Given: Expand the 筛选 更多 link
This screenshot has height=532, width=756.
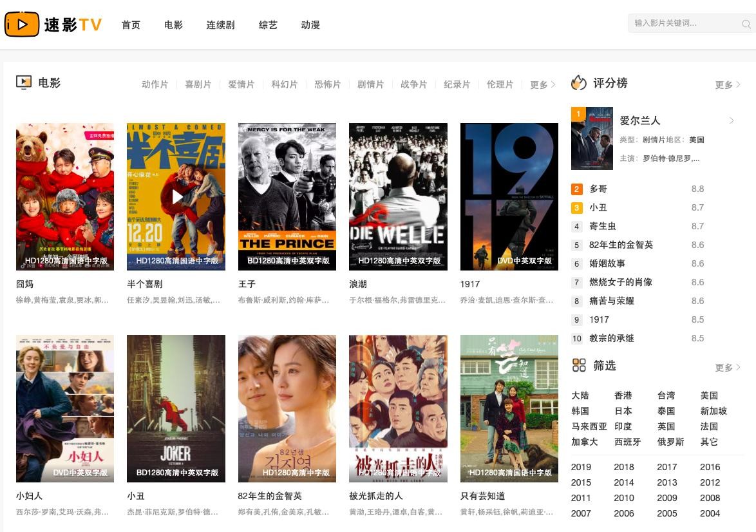Looking at the screenshot, I should (x=727, y=368).
